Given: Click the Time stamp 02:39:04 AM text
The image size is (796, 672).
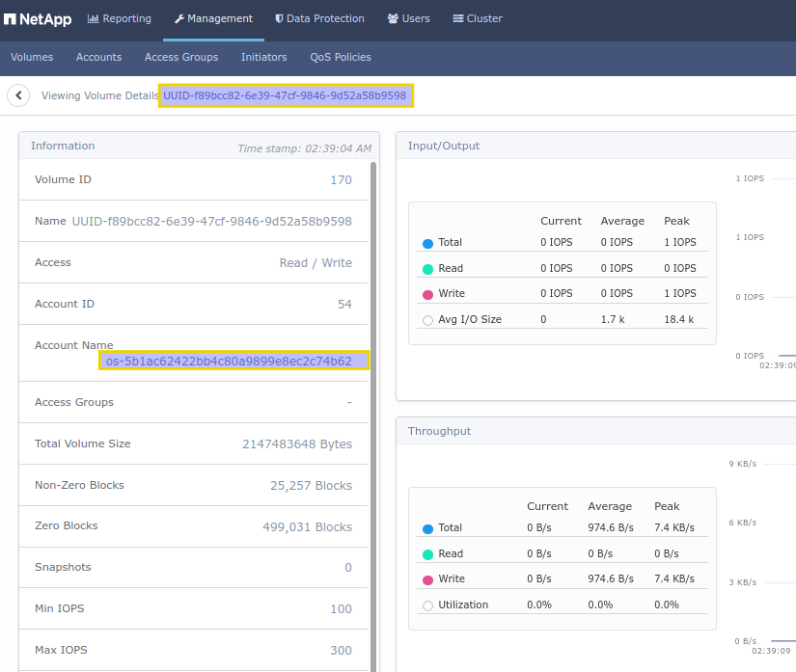Looking at the screenshot, I should 305,148.
